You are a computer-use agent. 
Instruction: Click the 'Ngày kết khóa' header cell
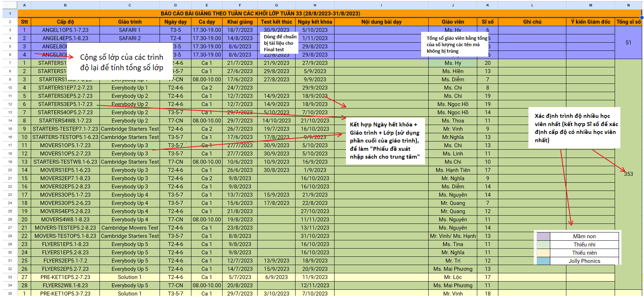tap(315, 22)
